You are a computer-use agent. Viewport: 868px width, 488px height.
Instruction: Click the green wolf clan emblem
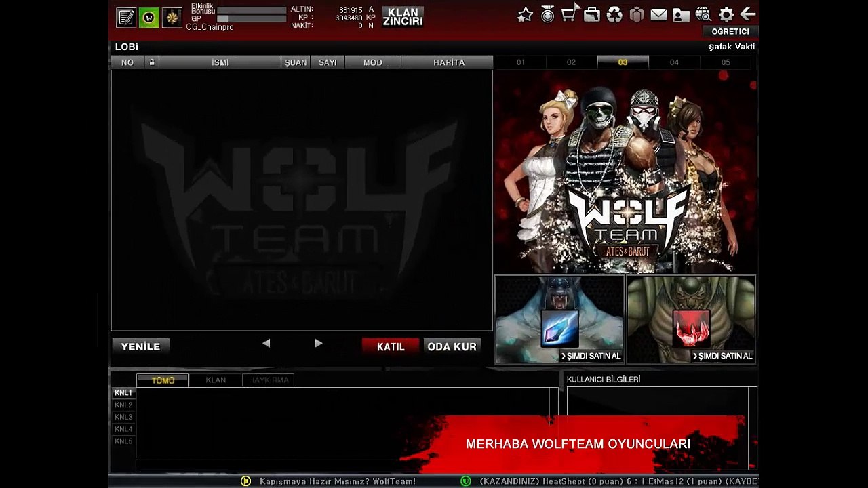[149, 18]
